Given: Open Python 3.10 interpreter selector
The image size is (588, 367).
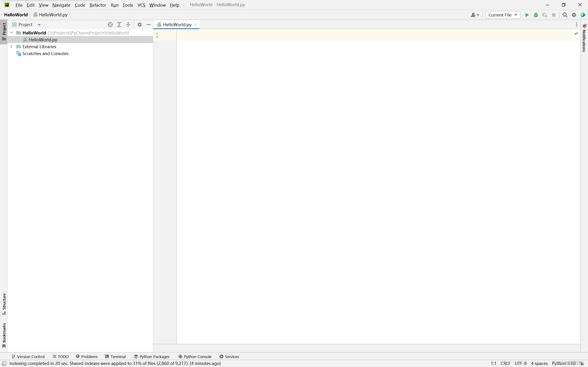Looking at the screenshot, I should click(x=563, y=363).
